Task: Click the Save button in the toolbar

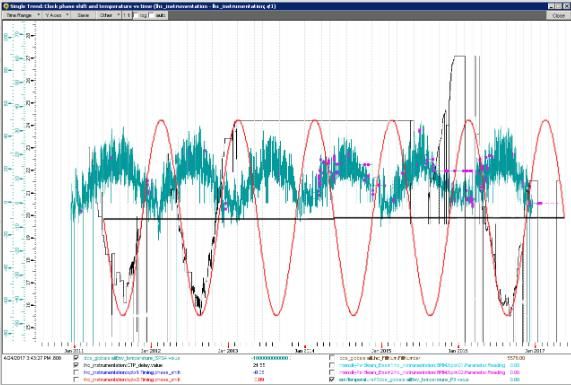Action: coord(83,15)
